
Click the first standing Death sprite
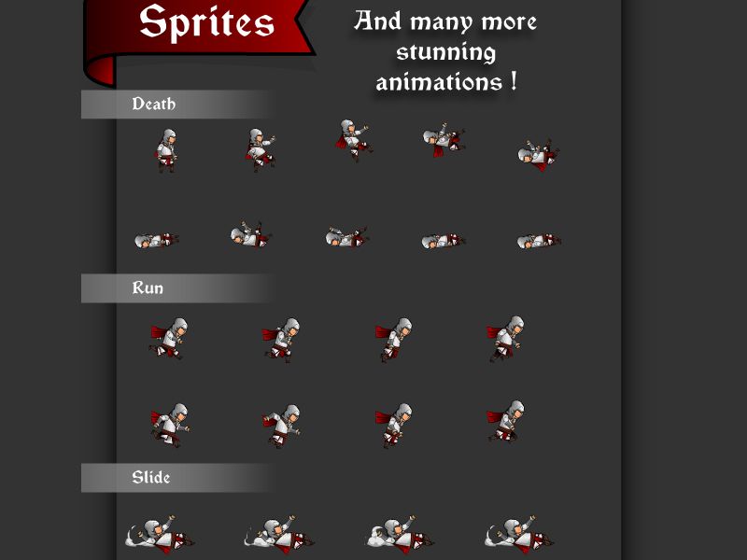(166, 150)
